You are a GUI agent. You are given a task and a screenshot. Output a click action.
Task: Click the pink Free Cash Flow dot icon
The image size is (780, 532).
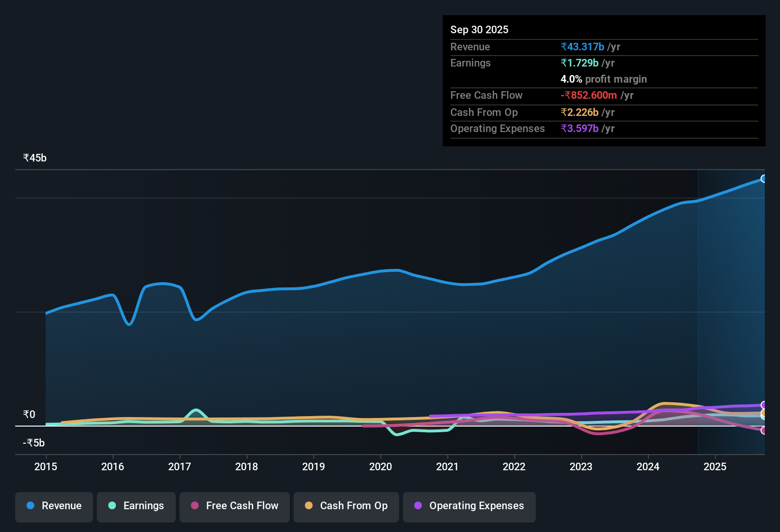point(194,505)
